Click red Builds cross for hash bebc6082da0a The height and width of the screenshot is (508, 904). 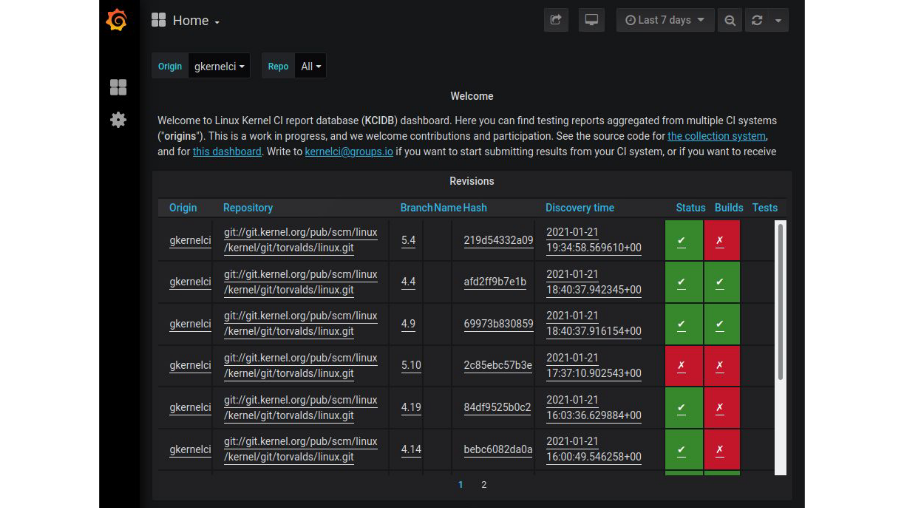pos(722,449)
